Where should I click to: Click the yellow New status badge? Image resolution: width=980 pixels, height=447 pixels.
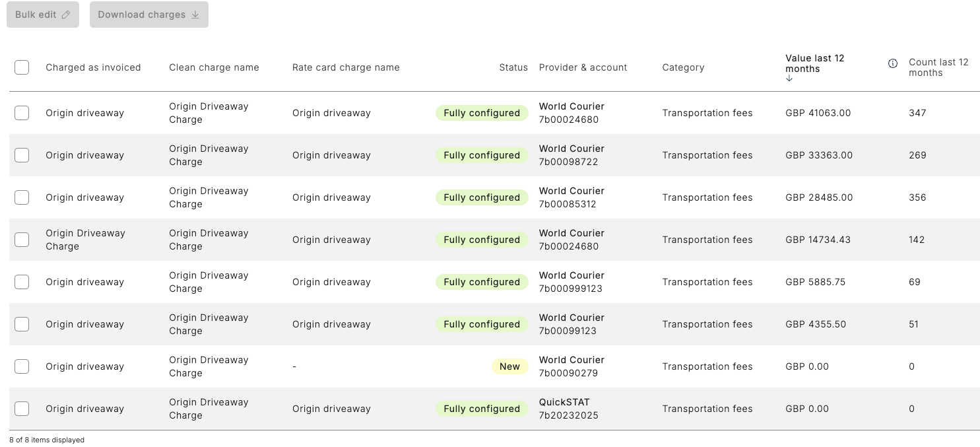click(509, 366)
